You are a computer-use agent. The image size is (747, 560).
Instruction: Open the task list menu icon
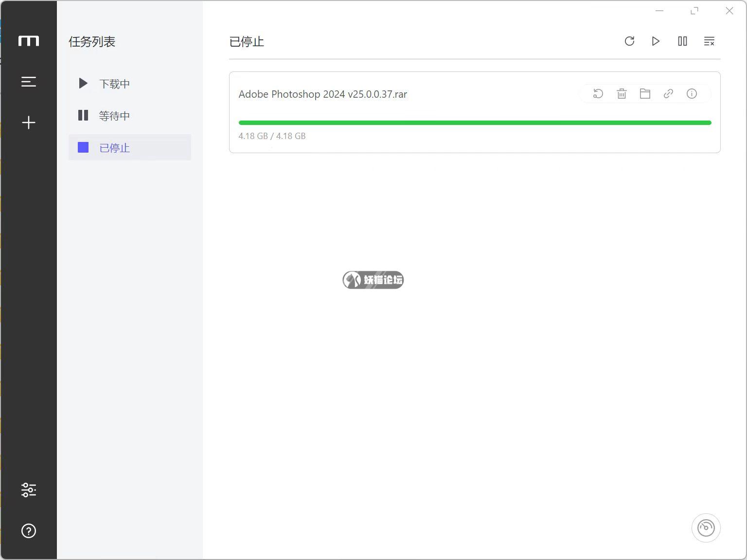point(29,82)
